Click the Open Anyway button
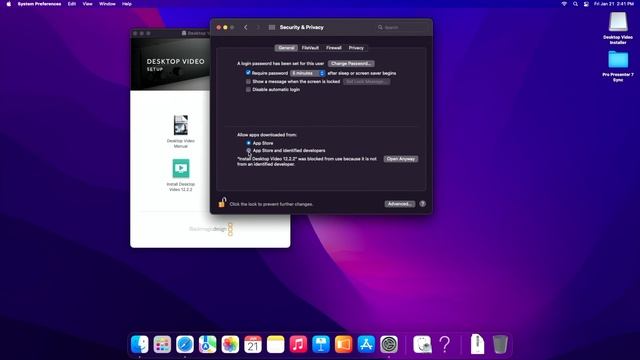 pyautogui.click(x=400, y=159)
